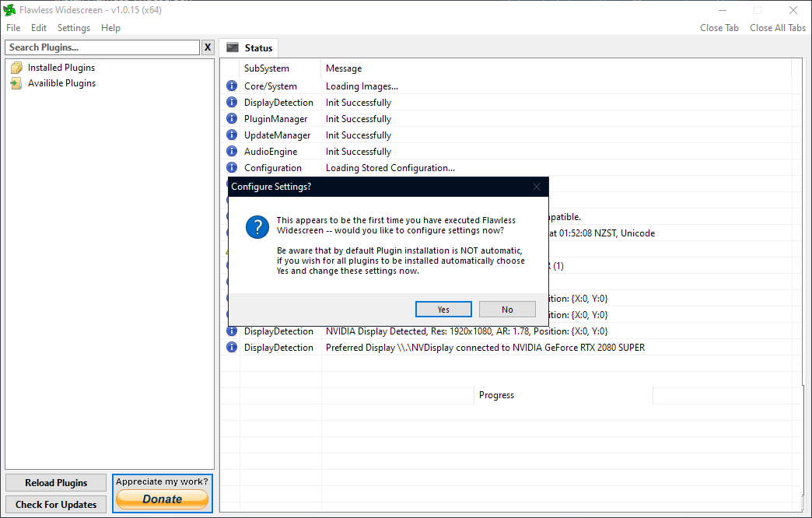Select Installed Plugins tree item

point(61,68)
